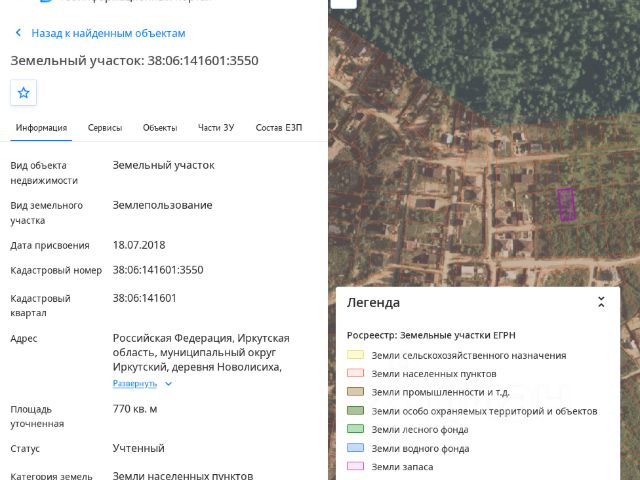The width and height of the screenshot is (640, 480).
Task: Select the Информация tab
Action: [x=41, y=128]
